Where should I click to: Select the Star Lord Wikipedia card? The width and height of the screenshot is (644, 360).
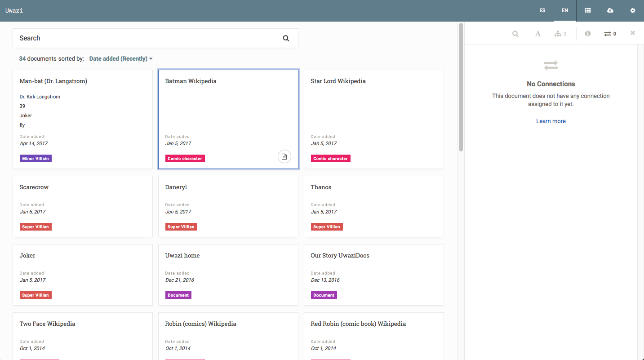tap(374, 120)
